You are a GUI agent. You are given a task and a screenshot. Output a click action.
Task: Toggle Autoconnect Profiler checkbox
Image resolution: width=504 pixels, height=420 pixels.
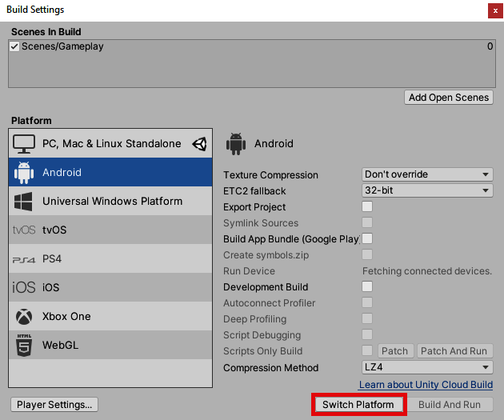367,302
